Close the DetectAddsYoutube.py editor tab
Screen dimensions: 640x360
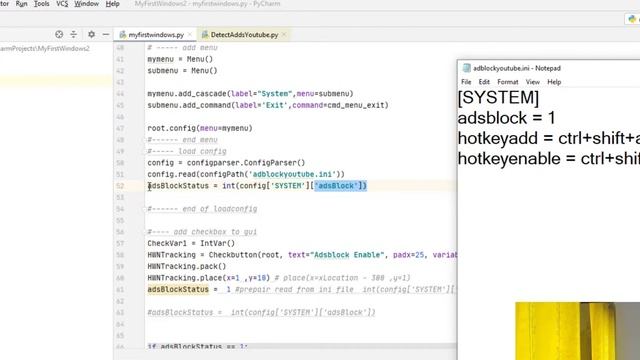point(284,35)
